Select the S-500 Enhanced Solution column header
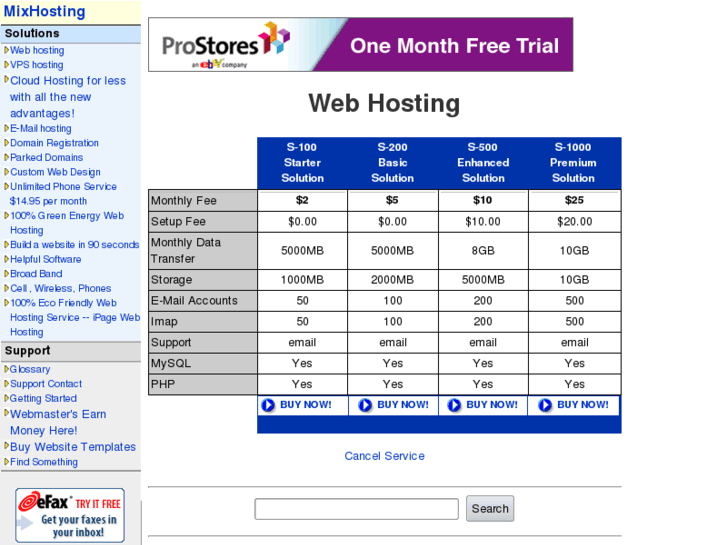Viewport: 727px width, 545px height. coord(483,163)
